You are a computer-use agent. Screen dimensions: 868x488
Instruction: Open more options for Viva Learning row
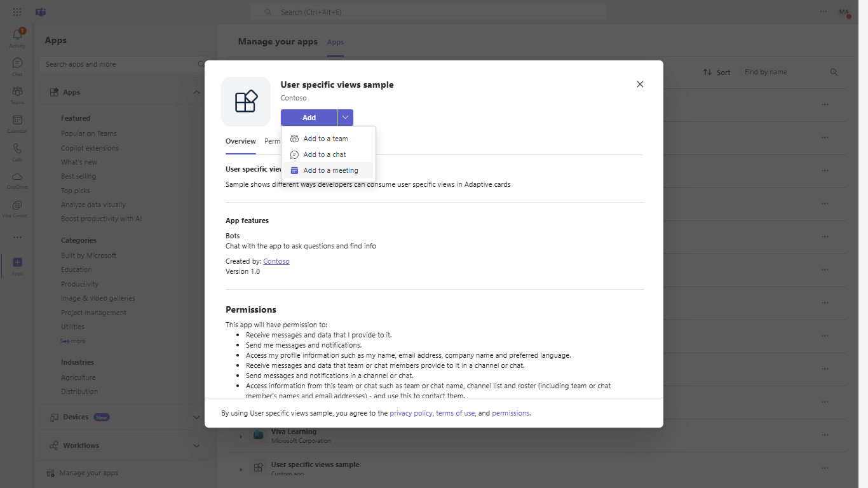[825, 435]
